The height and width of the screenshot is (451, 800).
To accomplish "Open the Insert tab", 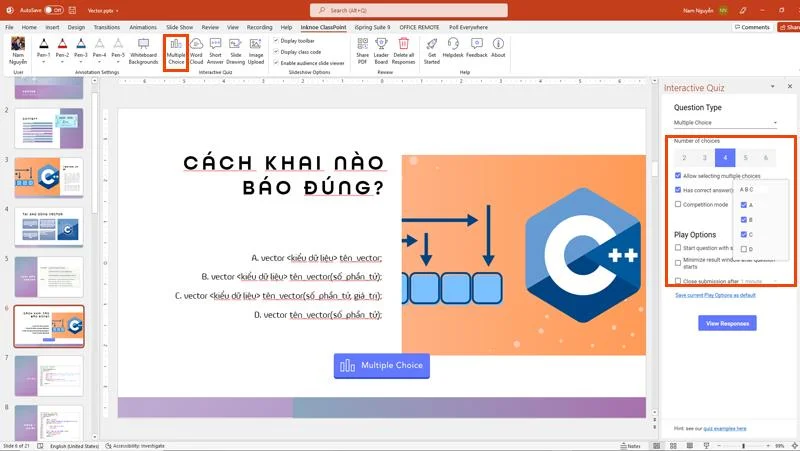I will pyautogui.click(x=52, y=27).
